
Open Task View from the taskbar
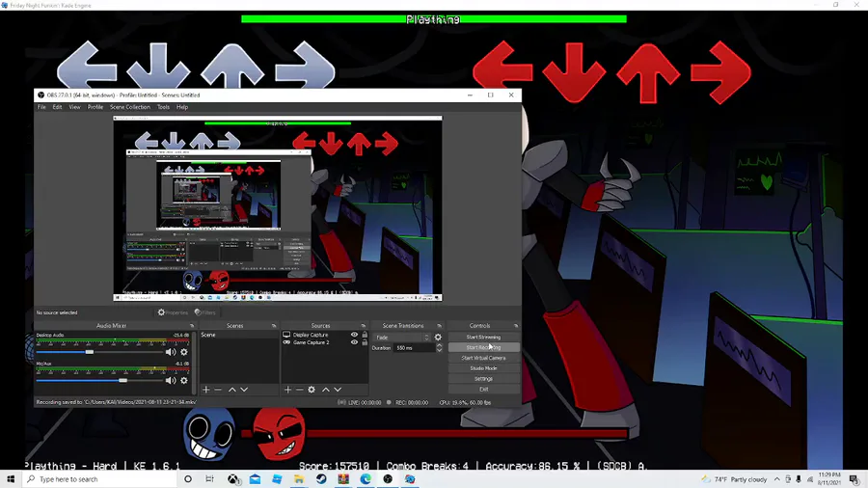click(209, 479)
